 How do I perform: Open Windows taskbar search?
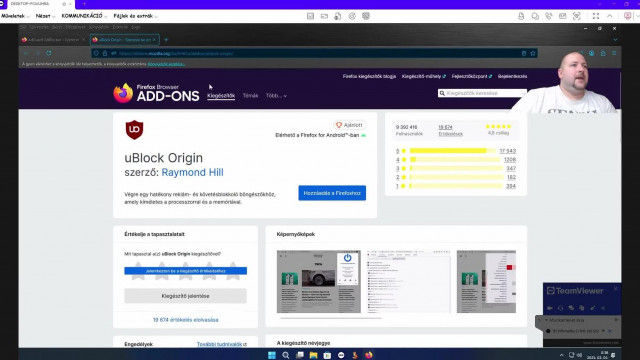point(286,355)
